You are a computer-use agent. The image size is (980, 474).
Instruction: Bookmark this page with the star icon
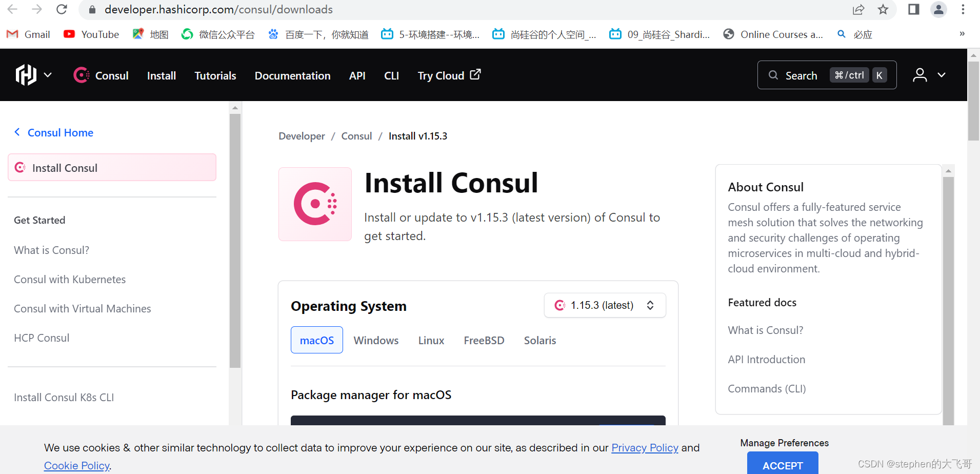click(x=883, y=9)
